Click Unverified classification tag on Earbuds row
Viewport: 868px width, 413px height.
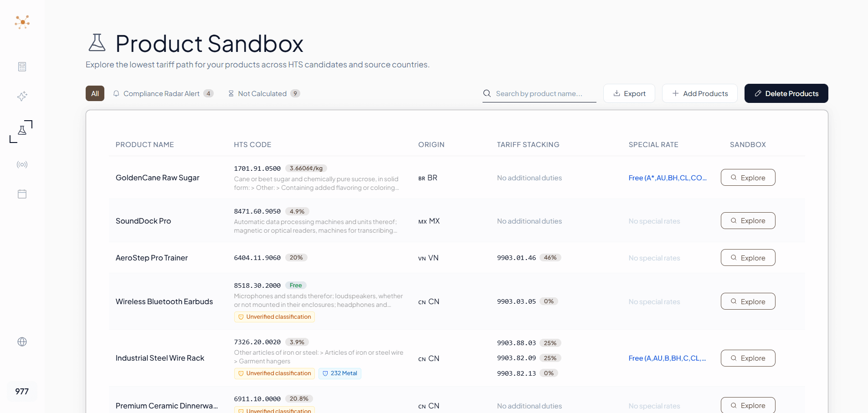point(274,317)
